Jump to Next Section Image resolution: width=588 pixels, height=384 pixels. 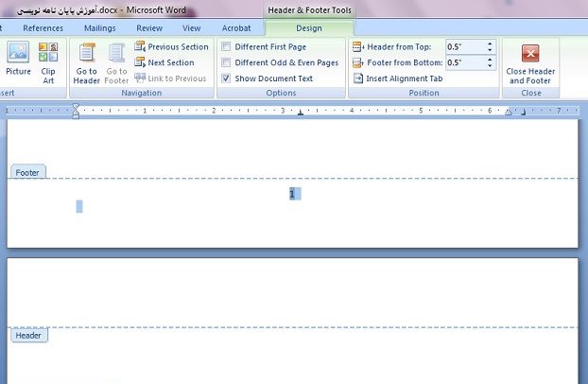[164, 62]
